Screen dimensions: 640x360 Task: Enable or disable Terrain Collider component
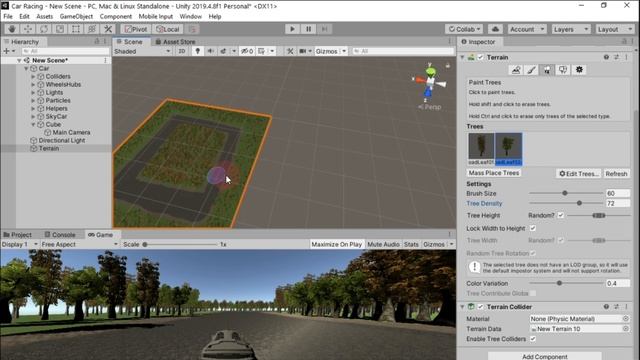[480, 307]
